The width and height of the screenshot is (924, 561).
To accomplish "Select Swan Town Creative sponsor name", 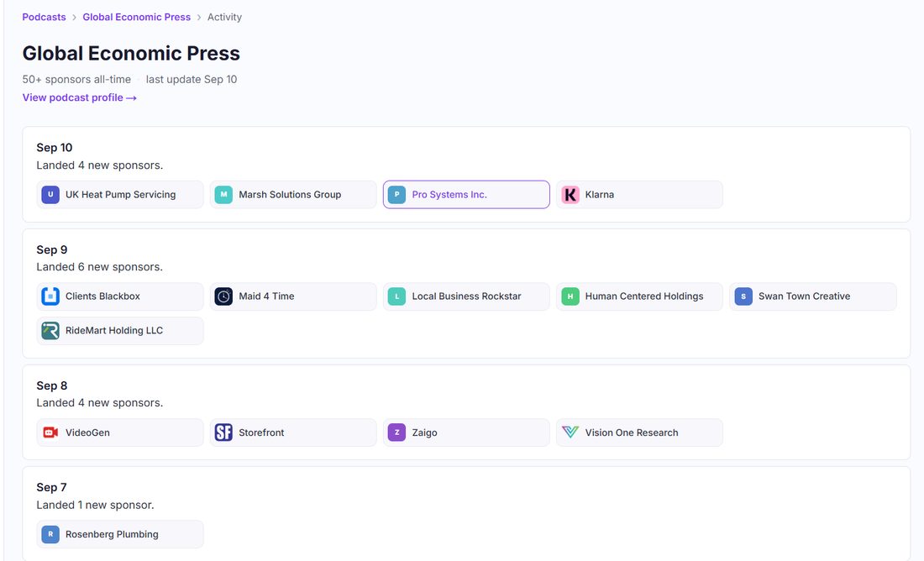I will coord(804,296).
